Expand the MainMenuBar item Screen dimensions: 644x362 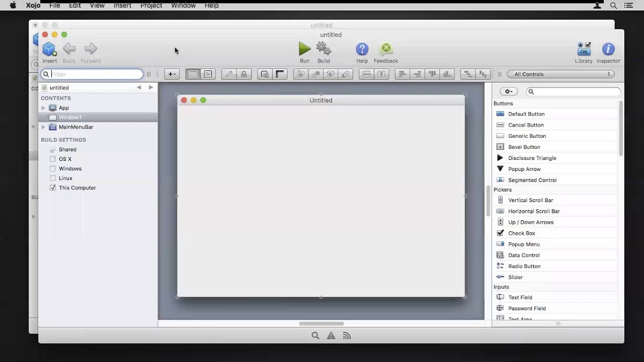(x=43, y=127)
